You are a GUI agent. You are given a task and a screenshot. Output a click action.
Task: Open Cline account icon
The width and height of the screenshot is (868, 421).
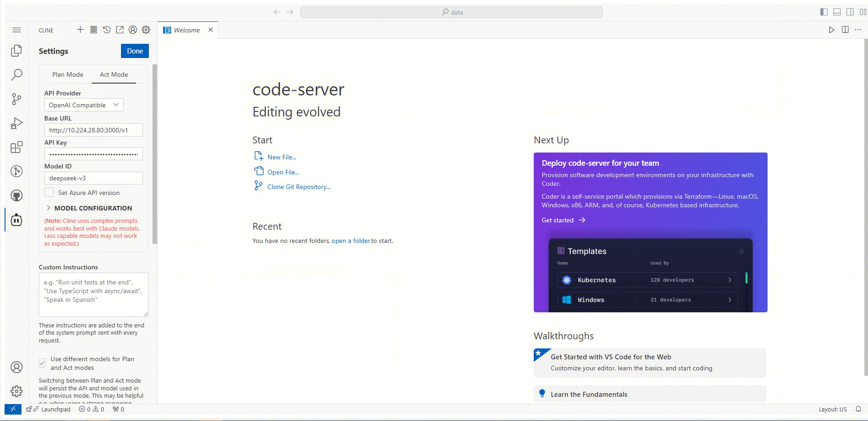pos(133,30)
